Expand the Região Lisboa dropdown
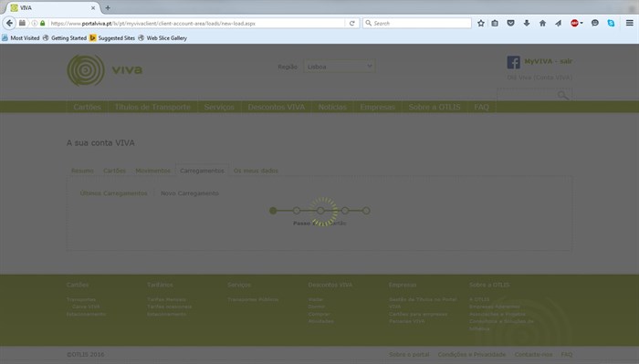 339,67
